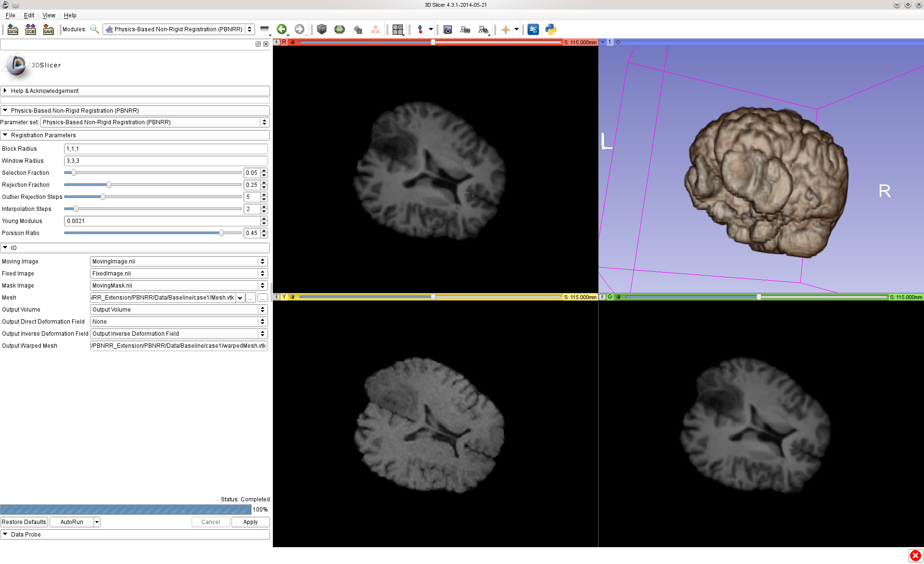Screen dimensions: 924x564
Task: Click the Apply button
Action: (x=250, y=522)
